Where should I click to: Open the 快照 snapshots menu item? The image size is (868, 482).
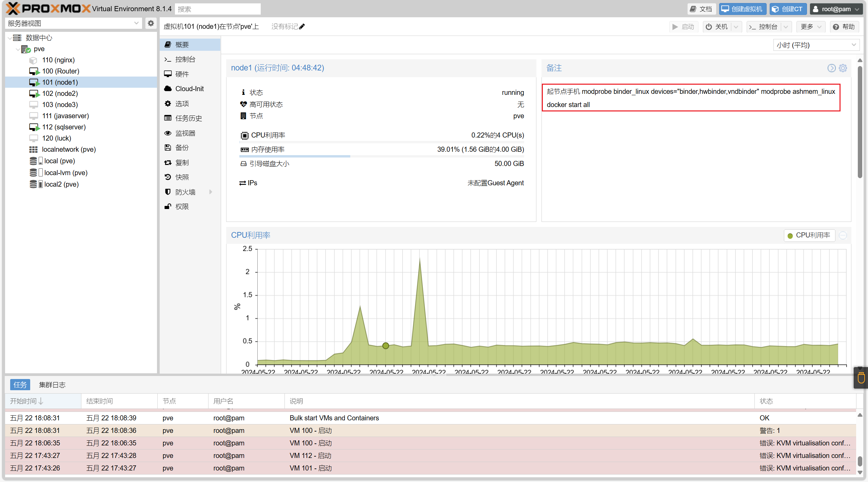tap(190, 177)
